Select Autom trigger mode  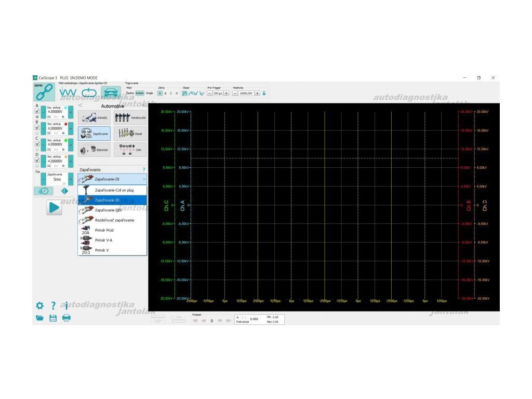pyautogui.click(x=140, y=93)
